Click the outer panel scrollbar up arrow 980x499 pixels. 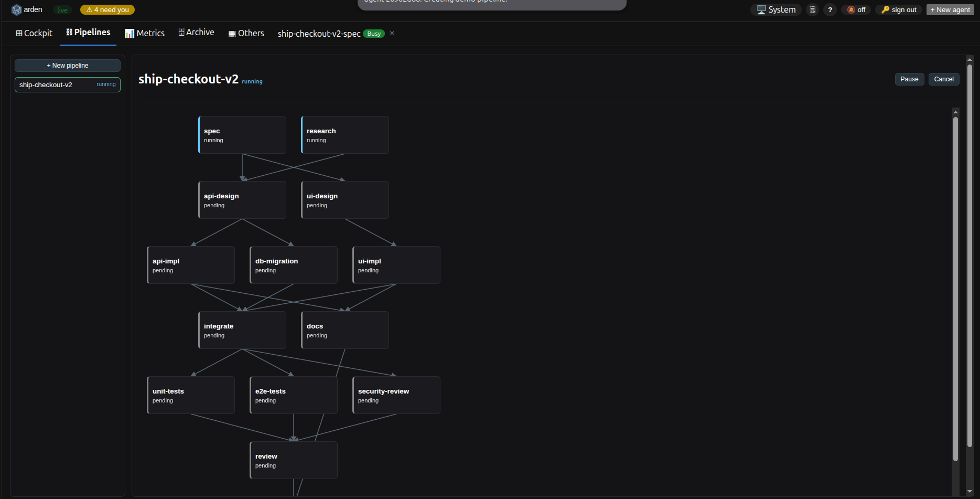(970, 59)
